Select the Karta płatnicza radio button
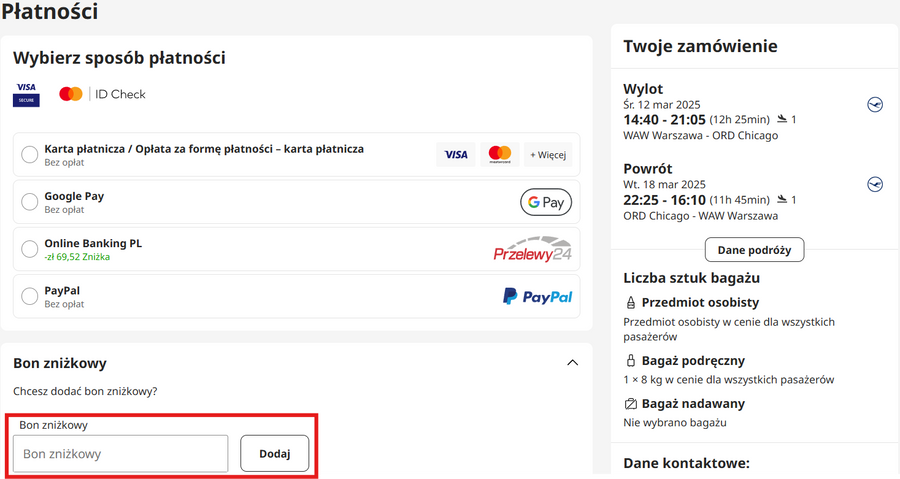 coord(30,154)
